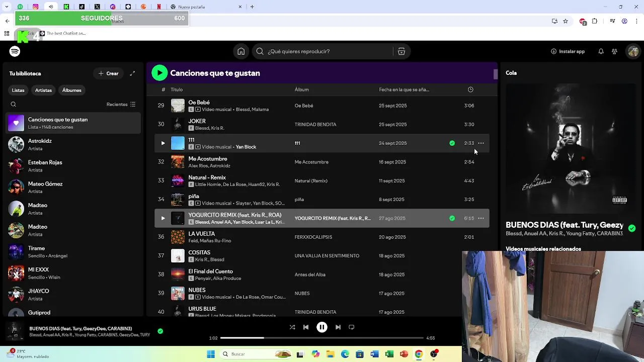Sort by duration clock icon
Viewport: 644px width, 362px height.
[470, 89]
